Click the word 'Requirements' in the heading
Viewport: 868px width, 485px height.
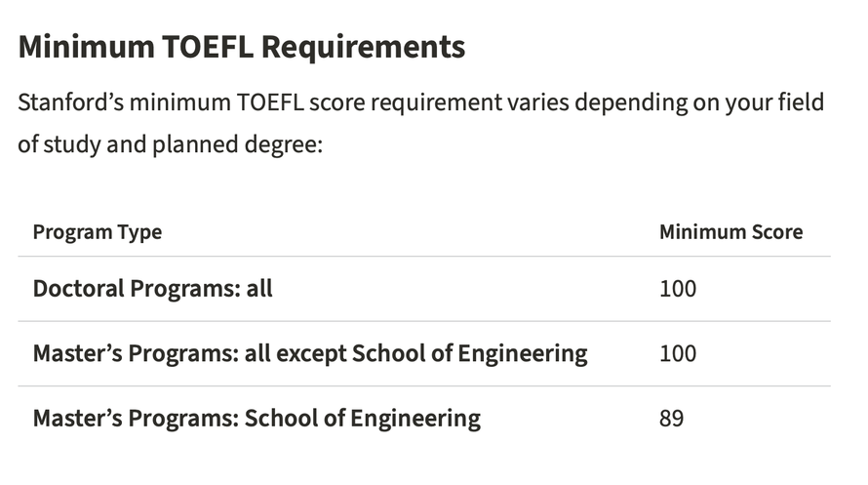tap(363, 48)
